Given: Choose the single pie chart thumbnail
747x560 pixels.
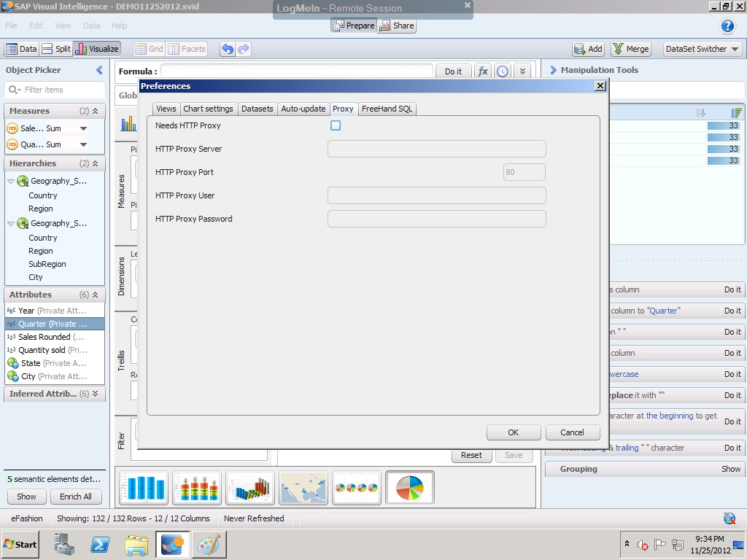Looking at the screenshot, I should click(410, 487).
